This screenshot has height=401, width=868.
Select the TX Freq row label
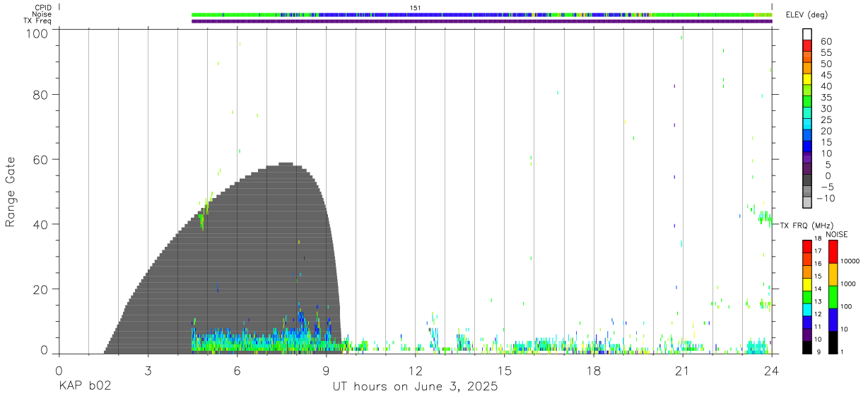point(38,21)
